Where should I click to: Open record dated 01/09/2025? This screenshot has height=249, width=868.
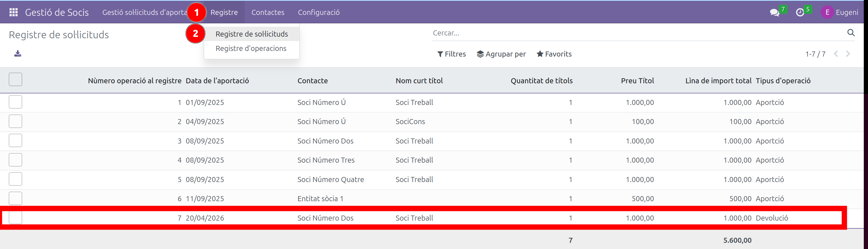click(x=205, y=102)
